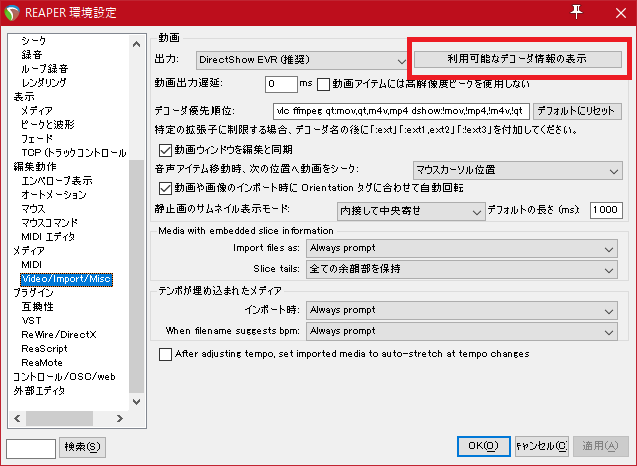Select 編集動作 in settings tree
Screen dimensions: 637x466
pyautogui.click(x=35, y=167)
